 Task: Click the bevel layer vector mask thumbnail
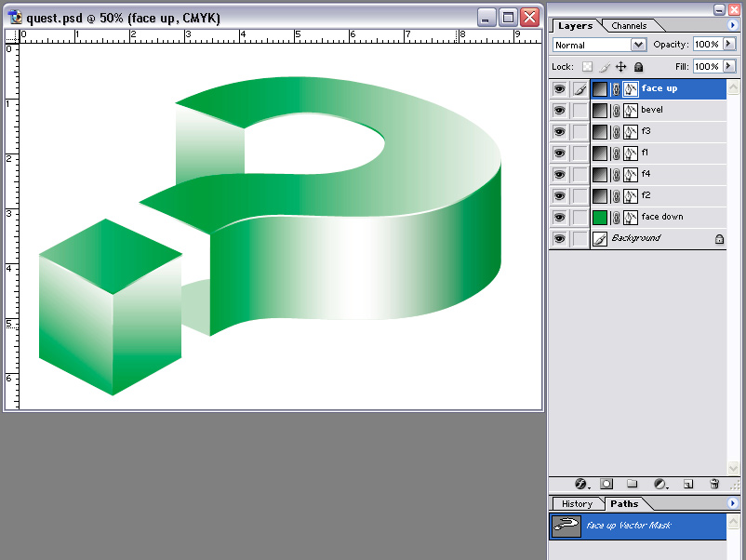[631, 111]
